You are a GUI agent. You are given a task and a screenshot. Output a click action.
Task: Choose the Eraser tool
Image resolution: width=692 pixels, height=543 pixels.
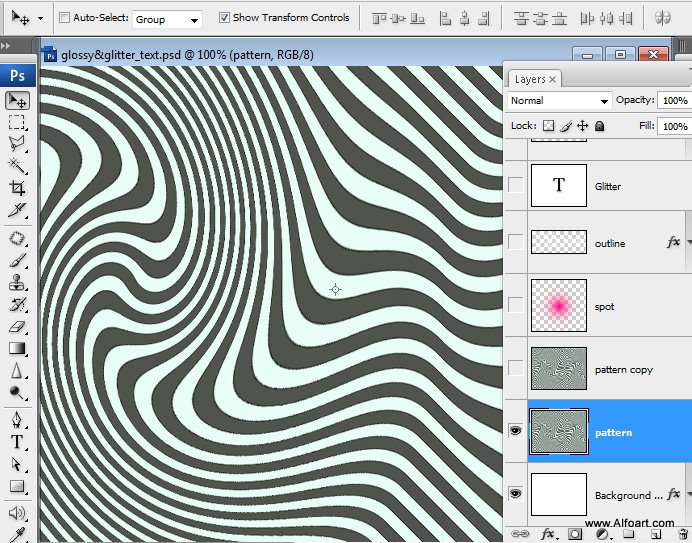coord(17,326)
